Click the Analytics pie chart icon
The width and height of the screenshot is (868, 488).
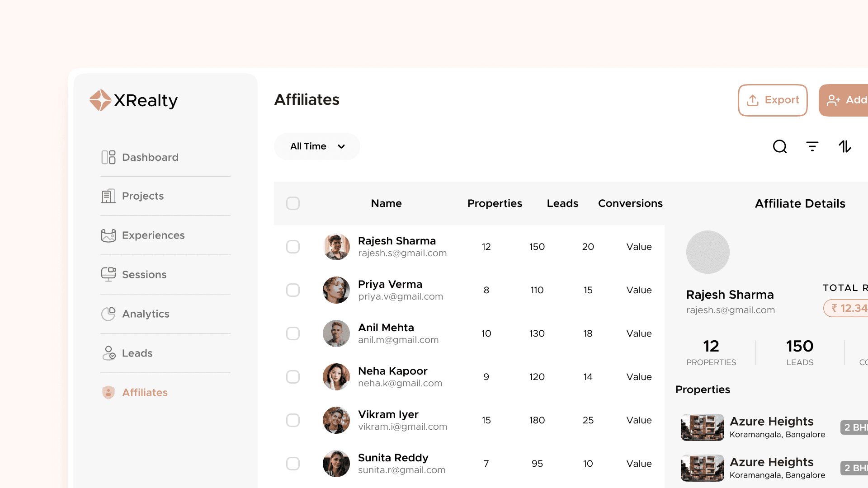108,314
